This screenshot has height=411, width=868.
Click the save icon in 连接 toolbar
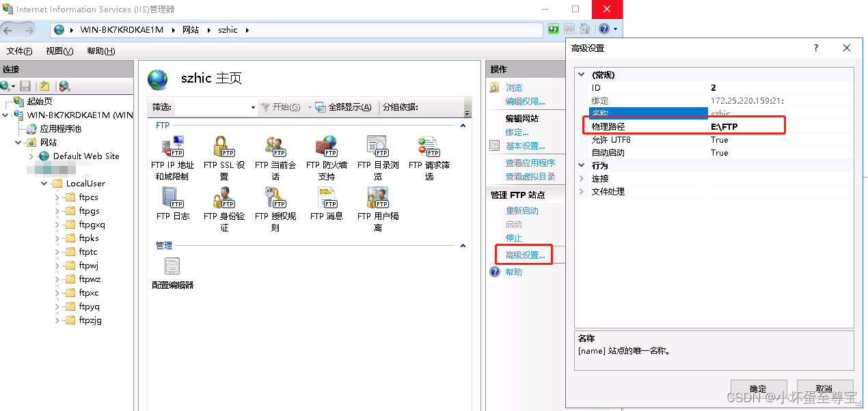tap(25, 86)
